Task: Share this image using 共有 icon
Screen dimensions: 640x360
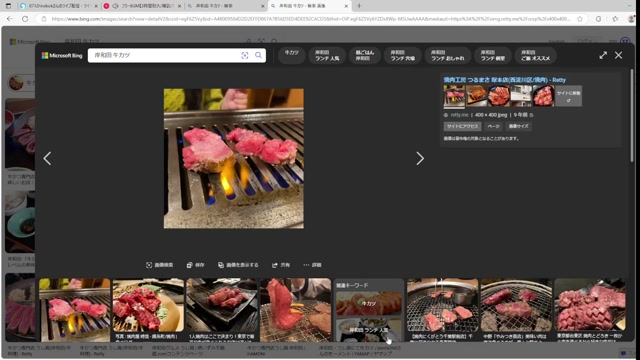Action: point(281,265)
